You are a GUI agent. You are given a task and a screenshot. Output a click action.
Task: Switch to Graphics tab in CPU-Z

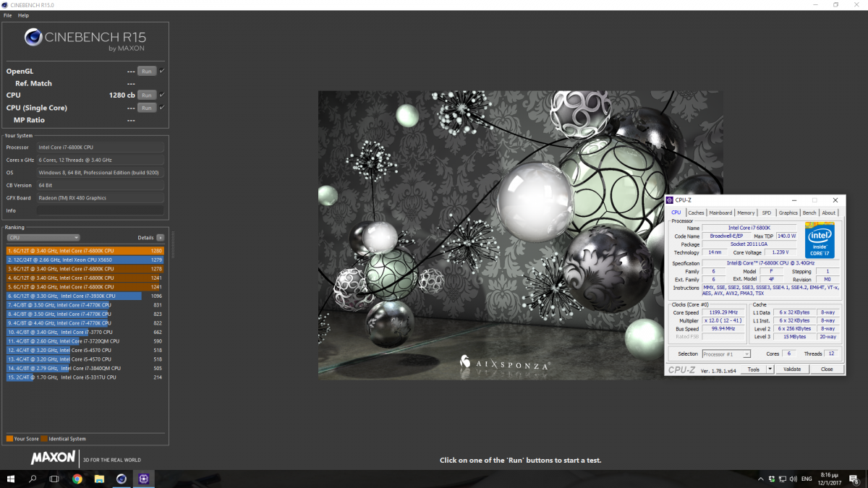788,213
